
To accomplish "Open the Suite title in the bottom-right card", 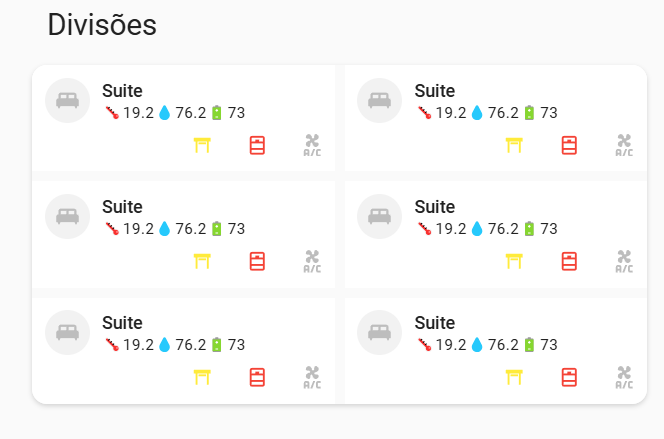I will click(434, 323).
